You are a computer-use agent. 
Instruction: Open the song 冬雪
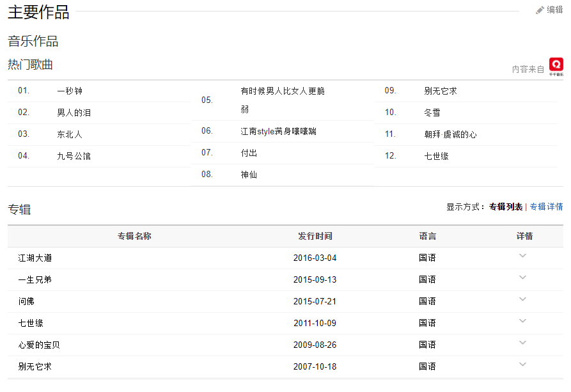(432, 113)
